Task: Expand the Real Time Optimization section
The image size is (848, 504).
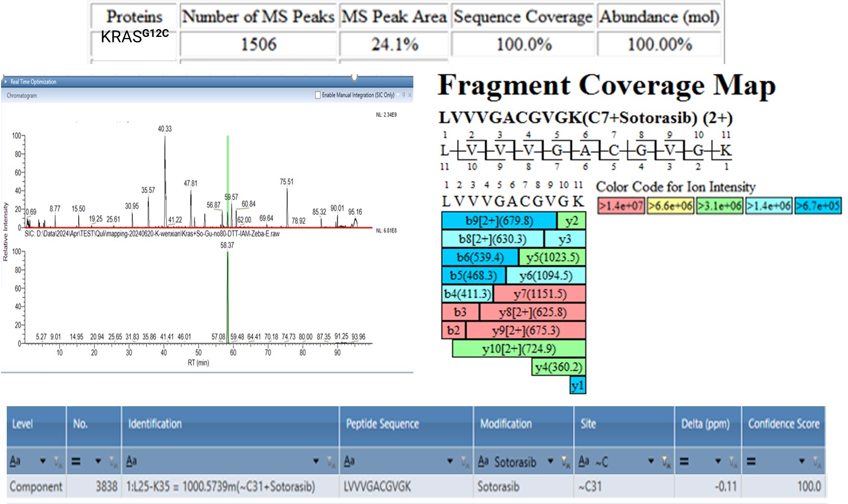Action: (6, 82)
